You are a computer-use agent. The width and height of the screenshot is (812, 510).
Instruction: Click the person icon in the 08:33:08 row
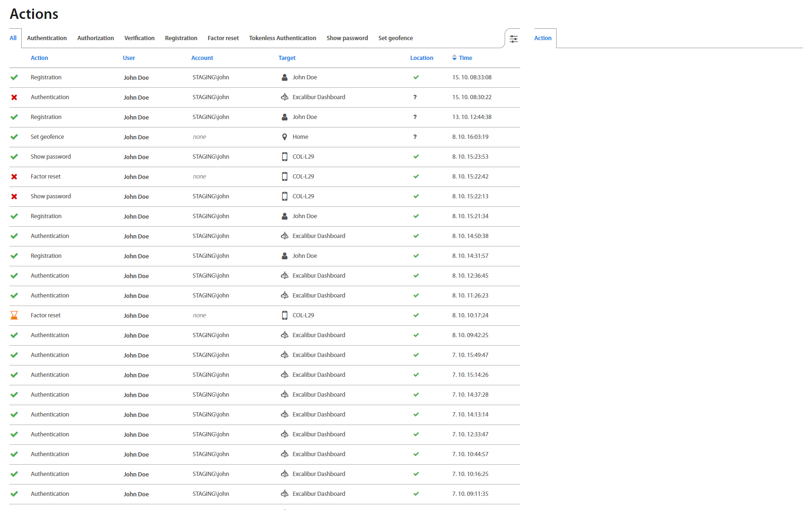click(284, 77)
